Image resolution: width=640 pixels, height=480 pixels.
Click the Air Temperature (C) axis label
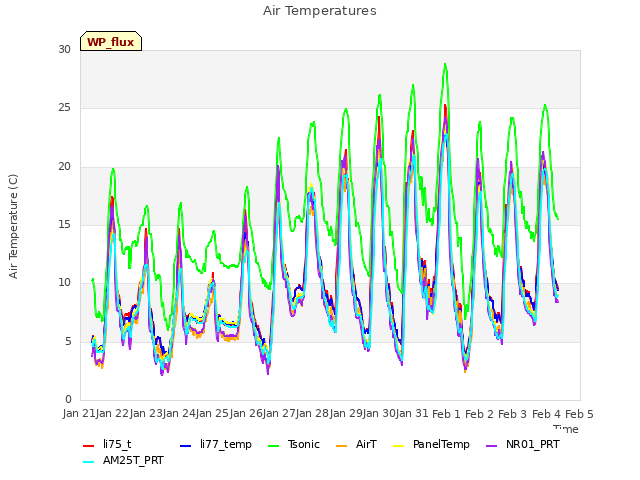[x=13, y=226]
